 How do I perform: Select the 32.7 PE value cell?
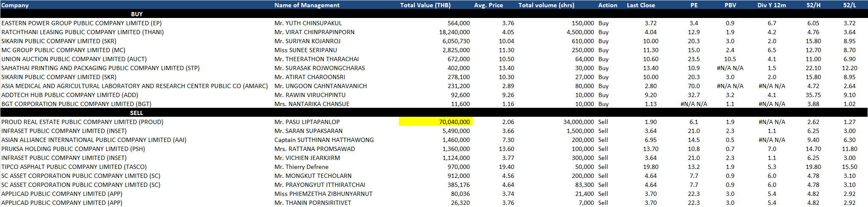(694, 95)
